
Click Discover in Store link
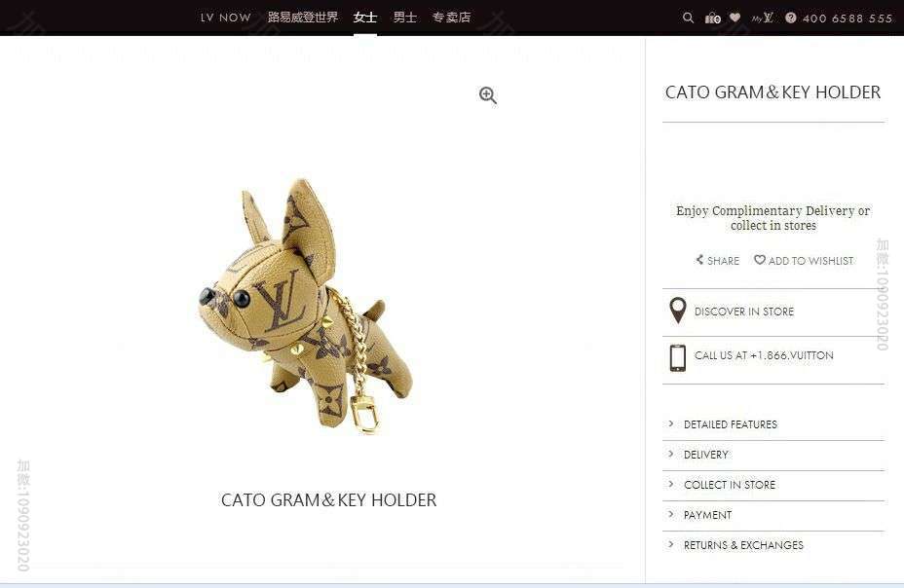(743, 312)
